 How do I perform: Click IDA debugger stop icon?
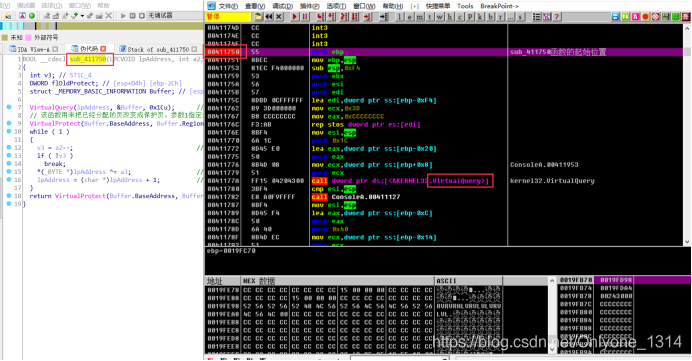142,15
